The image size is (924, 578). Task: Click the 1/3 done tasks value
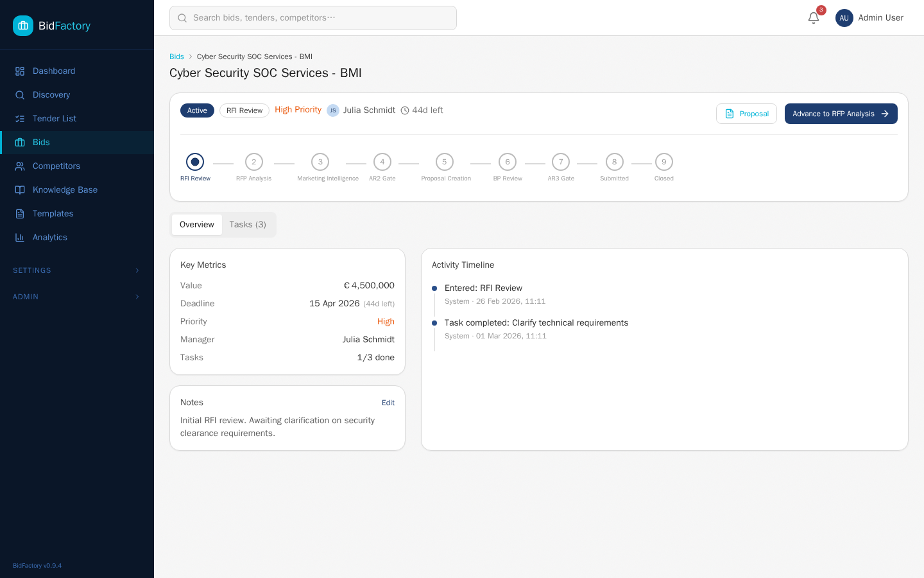point(376,358)
